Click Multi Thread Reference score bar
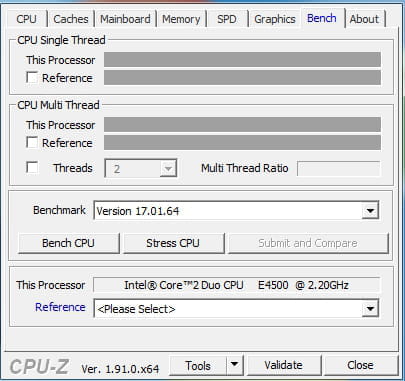This screenshot has height=381, width=405. coord(242,142)
